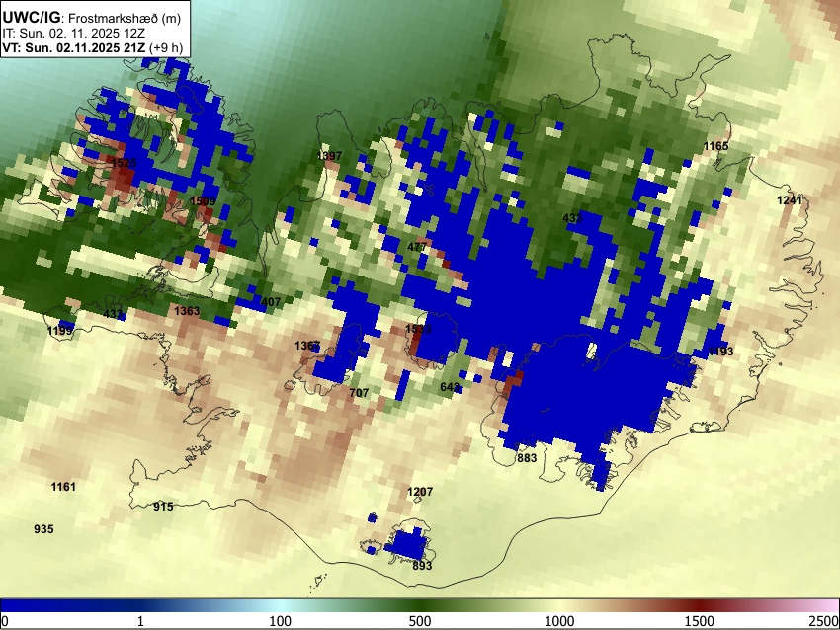Select the map value 1509
The height and width of the screenshot is (630, 840).
coord(203,201)
